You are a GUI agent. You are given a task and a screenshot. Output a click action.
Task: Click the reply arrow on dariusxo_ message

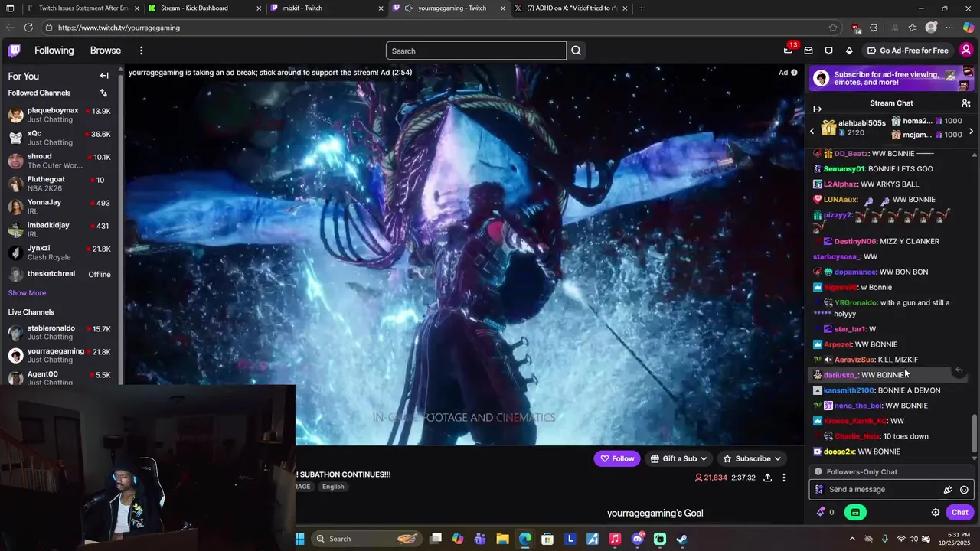click(959, 370)
